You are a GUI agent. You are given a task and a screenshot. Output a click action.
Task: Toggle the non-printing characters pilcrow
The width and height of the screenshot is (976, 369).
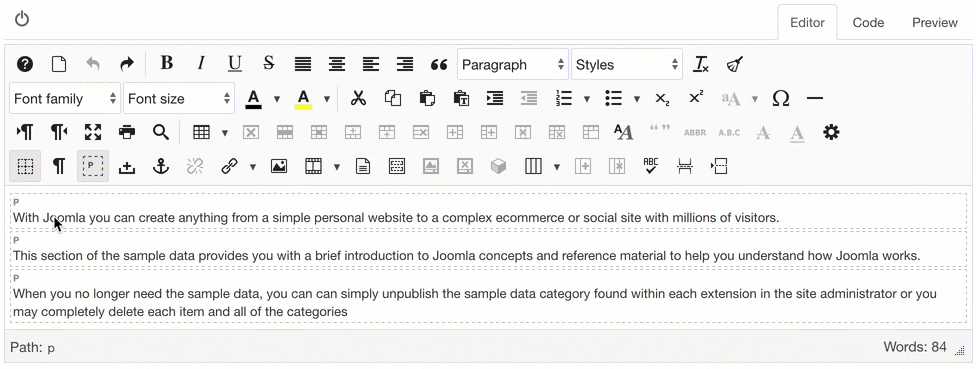[59, 166]
